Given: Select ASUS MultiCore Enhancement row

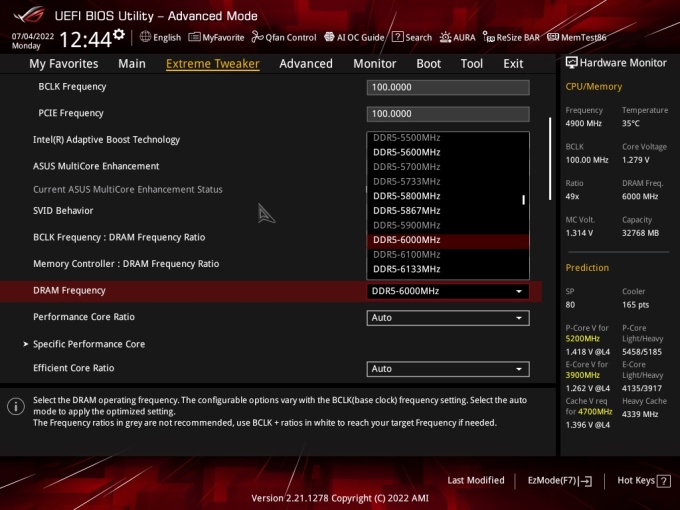Looking at the screenshot, I should 96,166.
